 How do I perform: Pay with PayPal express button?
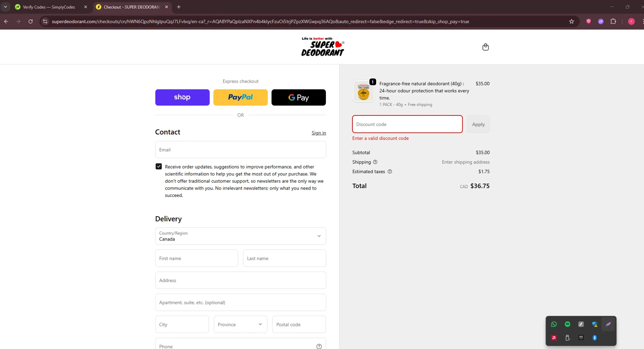tap(240, 97)
